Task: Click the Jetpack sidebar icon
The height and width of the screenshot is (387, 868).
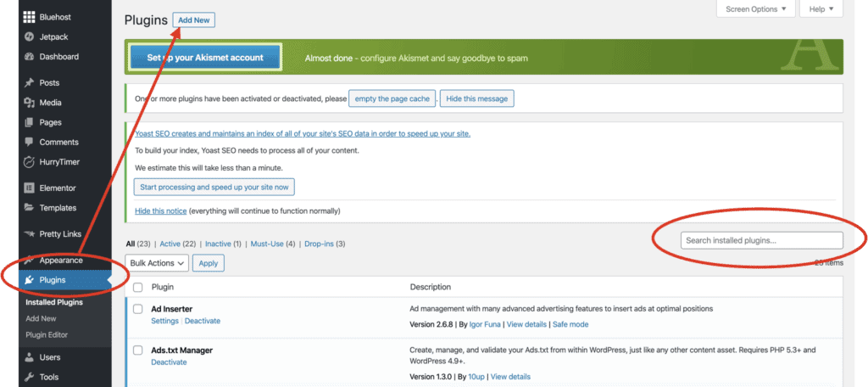Action: (x=30, y=37)
